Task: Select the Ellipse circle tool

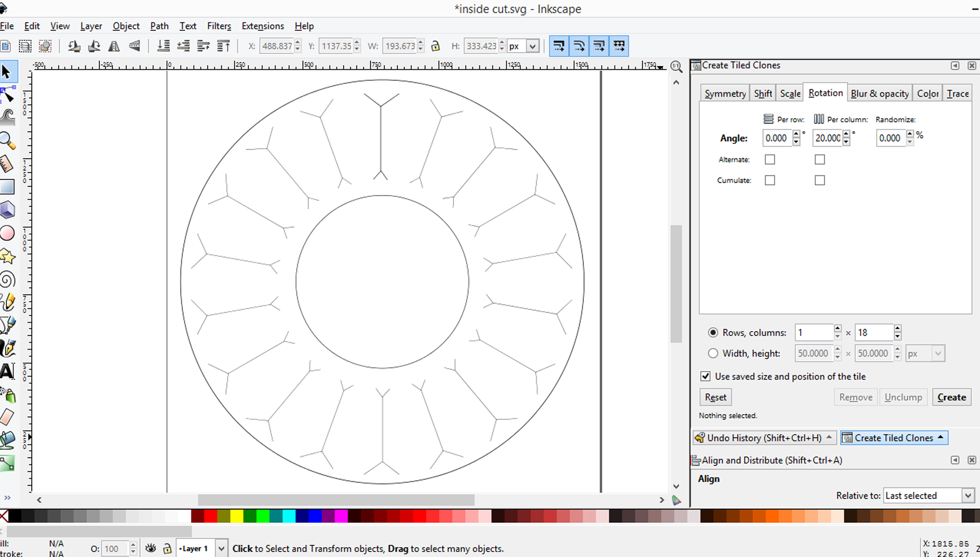Action: tap(7, 233)
